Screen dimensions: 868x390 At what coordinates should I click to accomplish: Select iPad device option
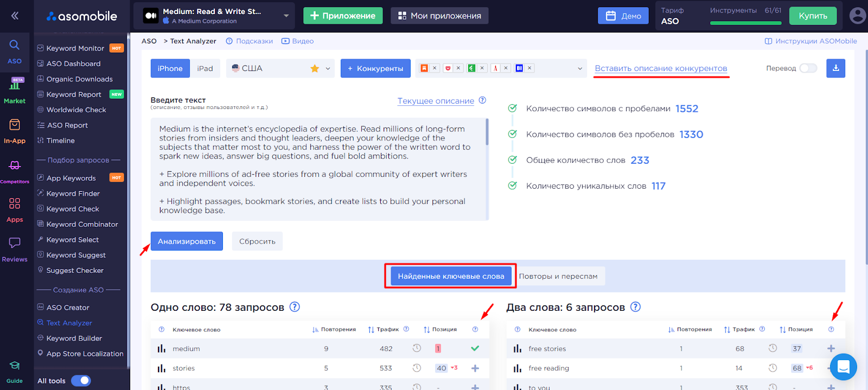coord(205,68)
